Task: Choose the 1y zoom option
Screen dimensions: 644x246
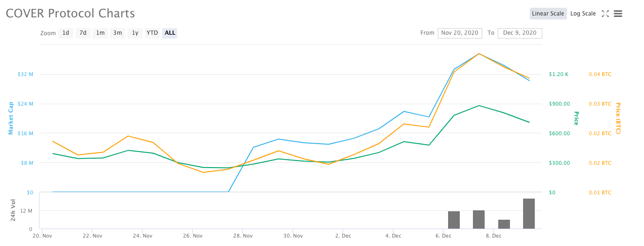Action: (135, 33)
